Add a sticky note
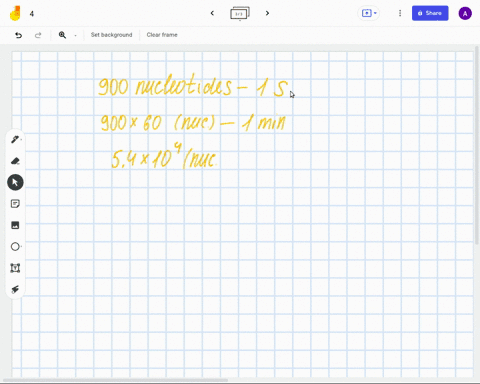The image size is (480, 384). (x=15, y=204)
